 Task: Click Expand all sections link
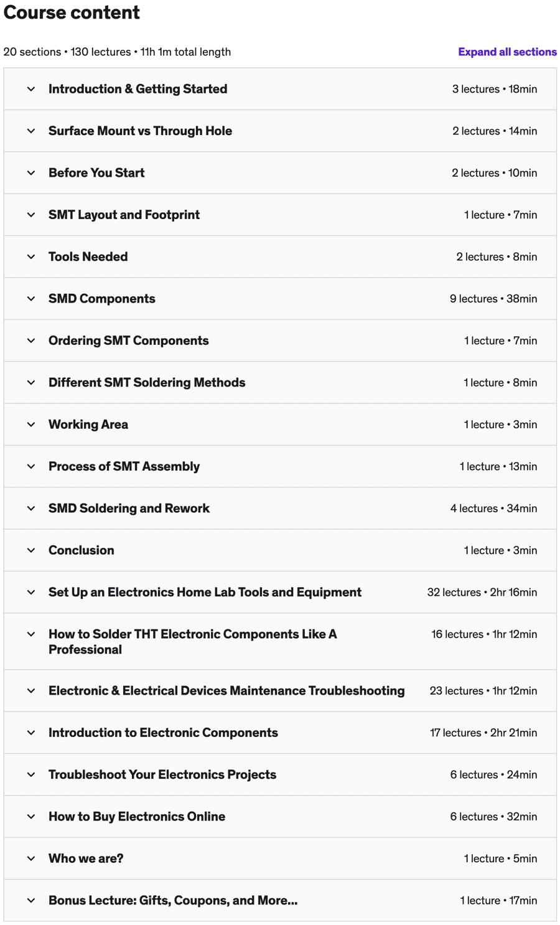click(507, 52)
